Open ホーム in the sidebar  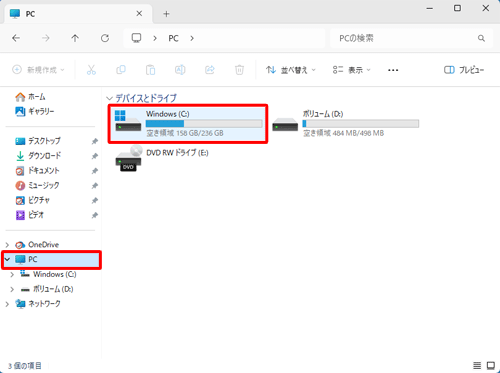pyautogui.click(x=30, y=97)
